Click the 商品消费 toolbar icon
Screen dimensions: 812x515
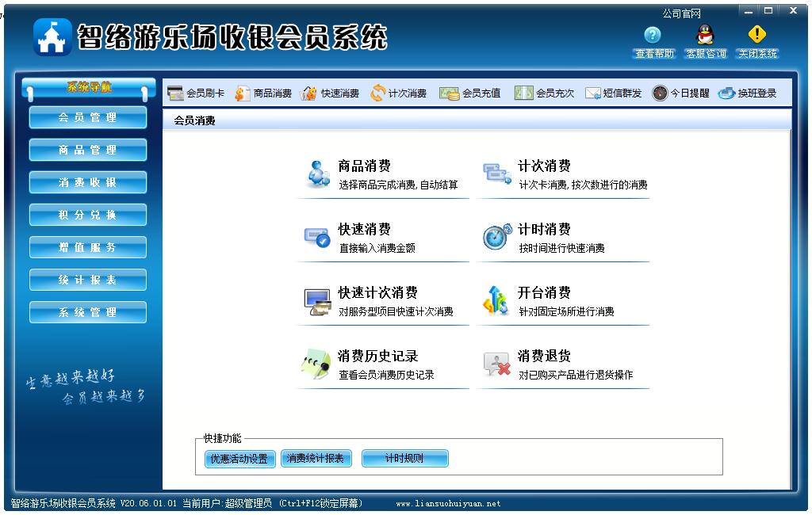coord(263,93)
